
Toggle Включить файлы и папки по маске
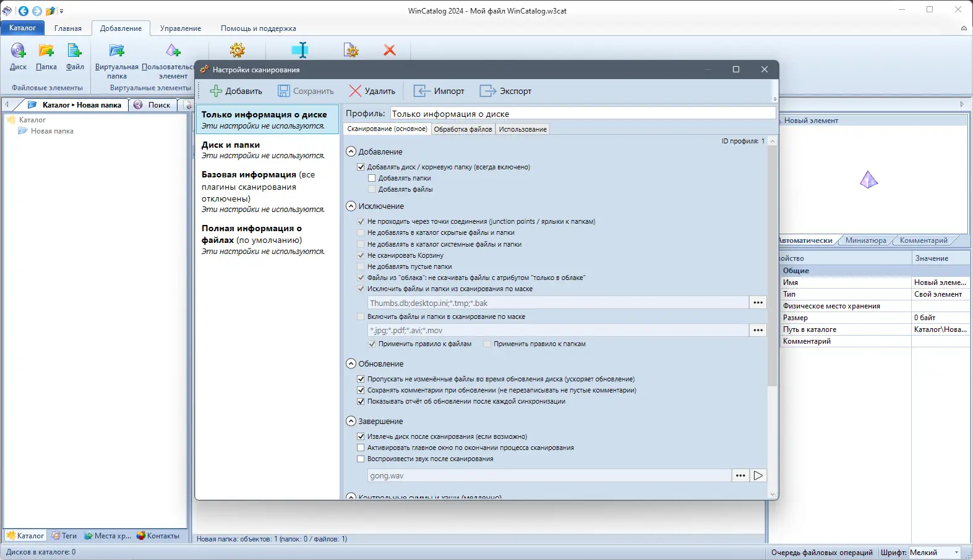(x=361, y=316)
